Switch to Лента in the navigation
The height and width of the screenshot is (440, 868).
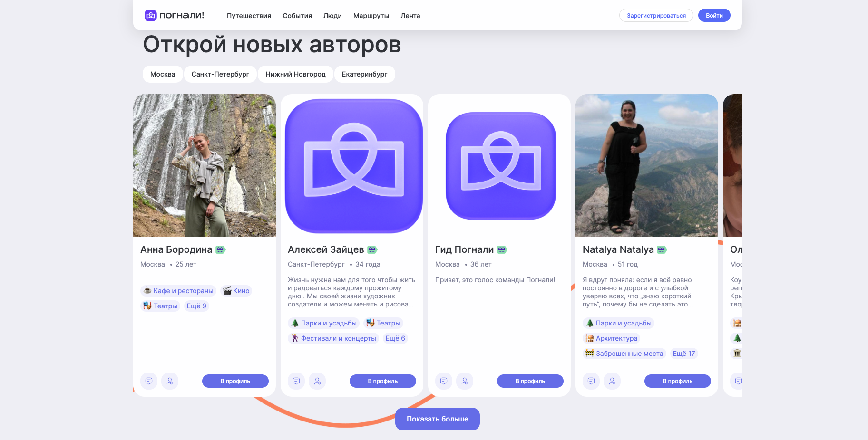click(410, 16)
